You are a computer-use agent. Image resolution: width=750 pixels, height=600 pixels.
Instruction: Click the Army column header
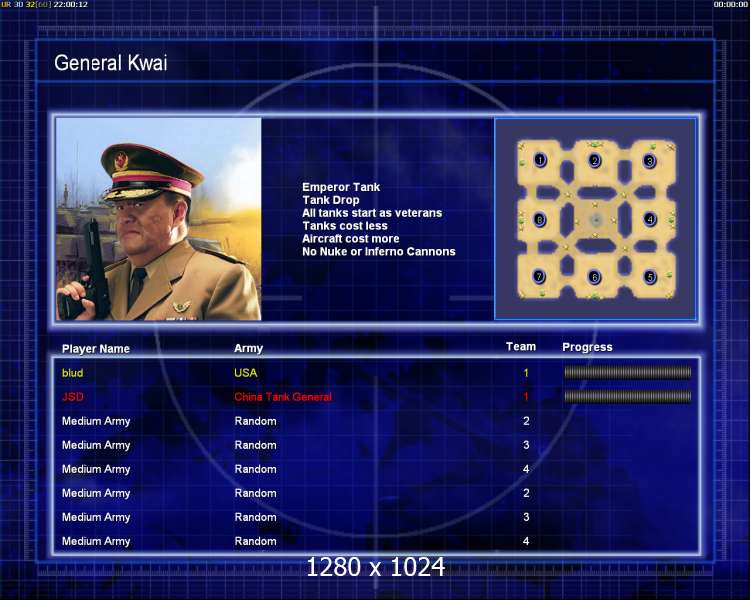coord(248,348)
